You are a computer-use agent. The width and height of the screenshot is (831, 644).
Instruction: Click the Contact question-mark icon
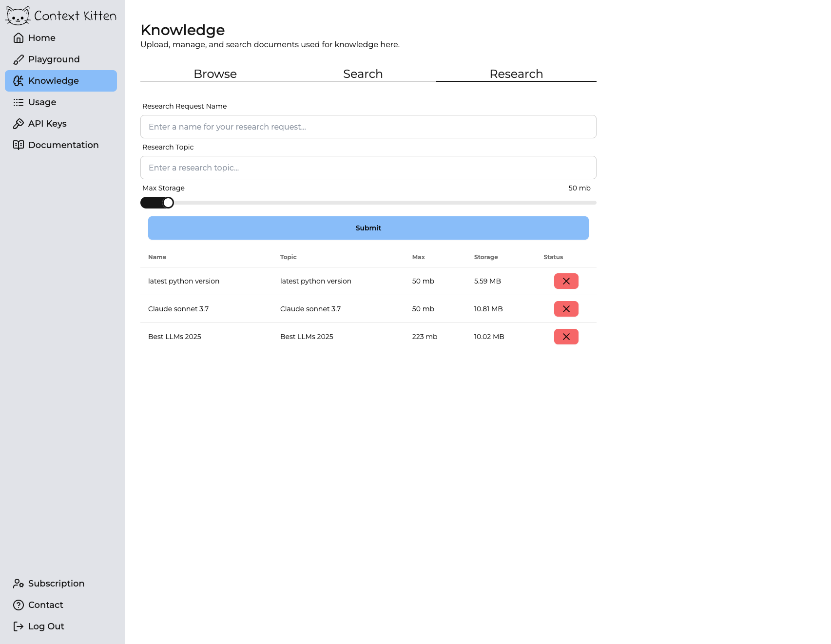[19, 605]
